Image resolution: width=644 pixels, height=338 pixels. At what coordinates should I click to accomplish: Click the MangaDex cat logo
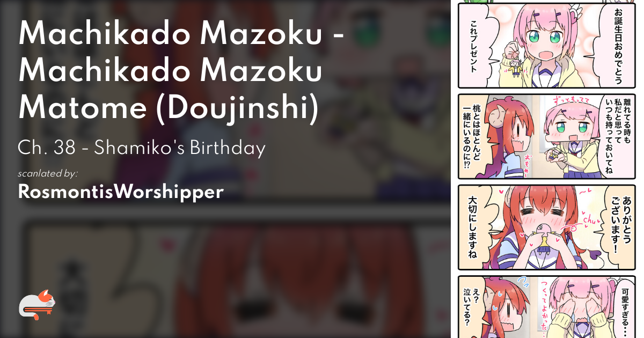pyautogui.click(x=38, y=305)
